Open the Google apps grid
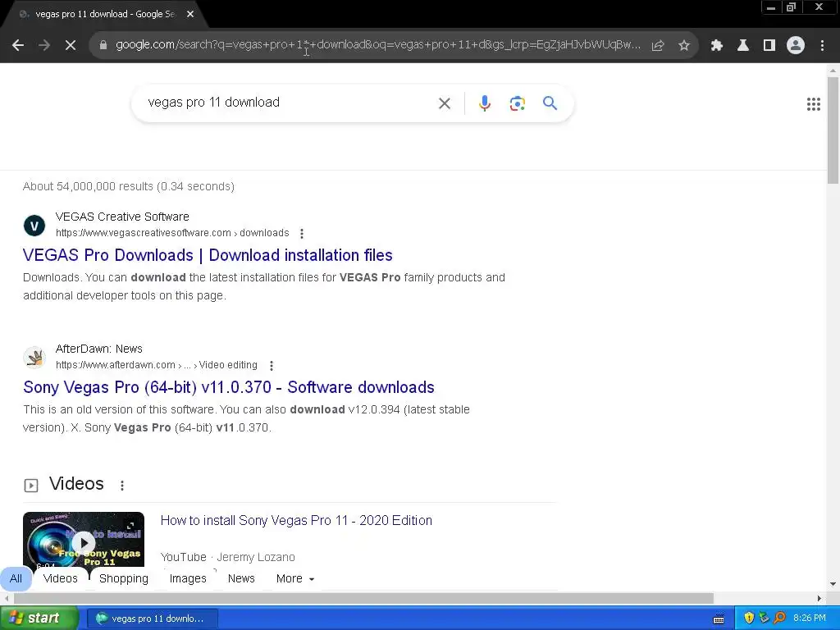840x630 pixels. coord(813,104)
